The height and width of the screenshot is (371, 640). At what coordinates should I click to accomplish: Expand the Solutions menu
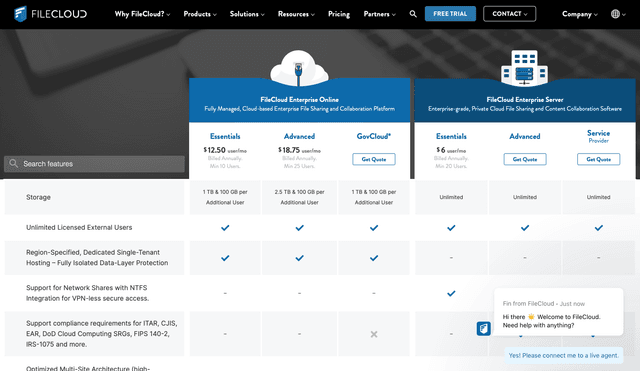(247, 14)
